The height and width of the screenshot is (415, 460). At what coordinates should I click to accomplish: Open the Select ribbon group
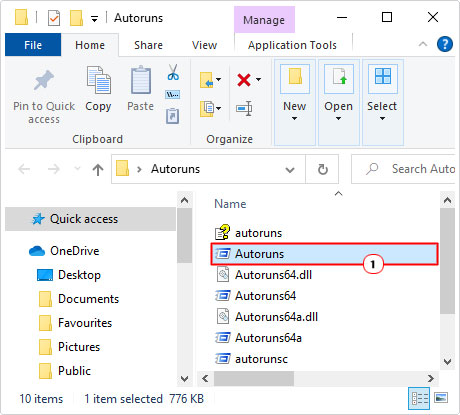(x=383, y=102)
